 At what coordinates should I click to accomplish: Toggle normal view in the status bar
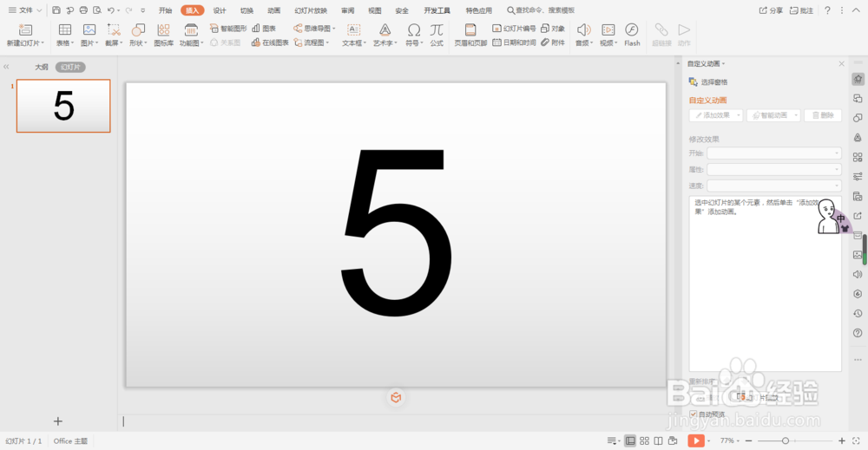point(630,440)
